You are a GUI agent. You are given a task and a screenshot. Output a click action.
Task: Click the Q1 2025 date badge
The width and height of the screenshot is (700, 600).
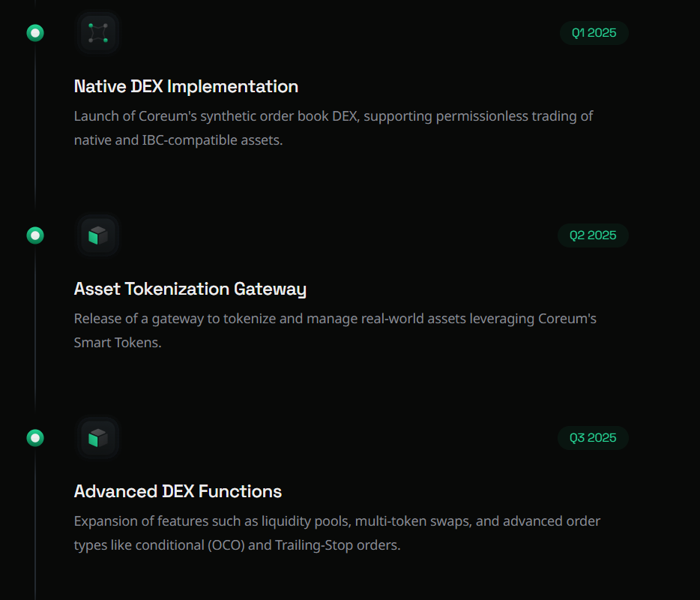(594, 33)
